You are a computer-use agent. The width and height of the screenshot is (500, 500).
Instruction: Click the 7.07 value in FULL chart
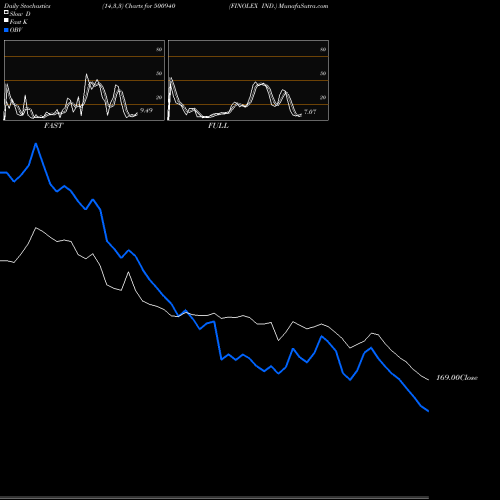pyautogui.click(x=310, y=112)
